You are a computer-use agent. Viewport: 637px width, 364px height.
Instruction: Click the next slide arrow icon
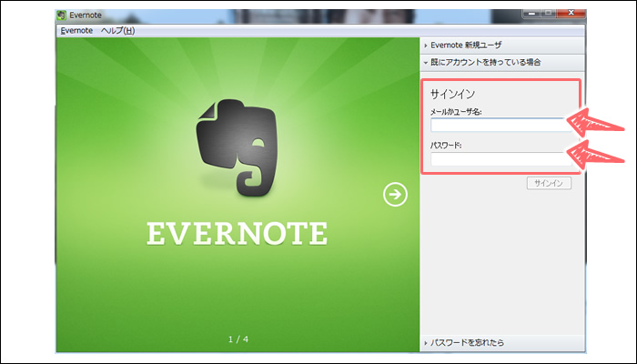395,195
